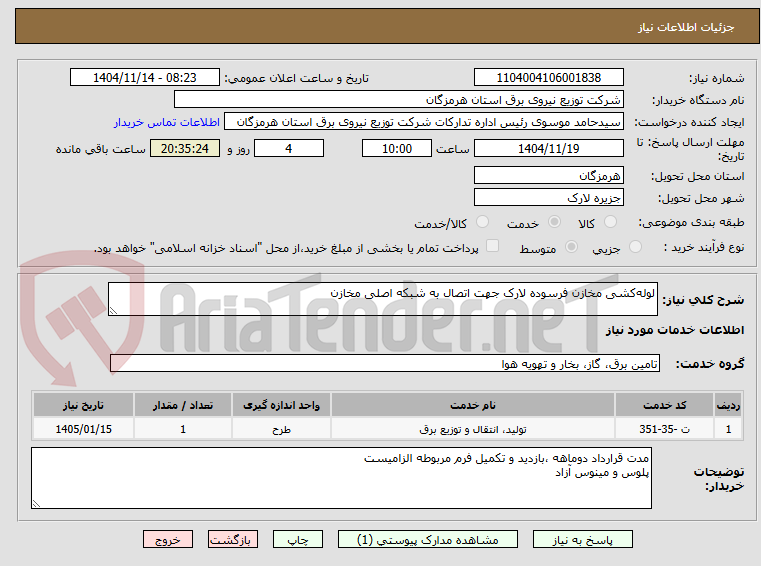Click service code cell ت -35-351
This screenshot has height=566, width=761.
(664, 429)
